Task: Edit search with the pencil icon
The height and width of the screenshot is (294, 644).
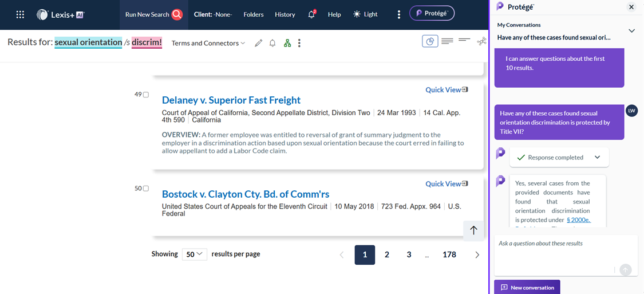Action: pos(258,43)
